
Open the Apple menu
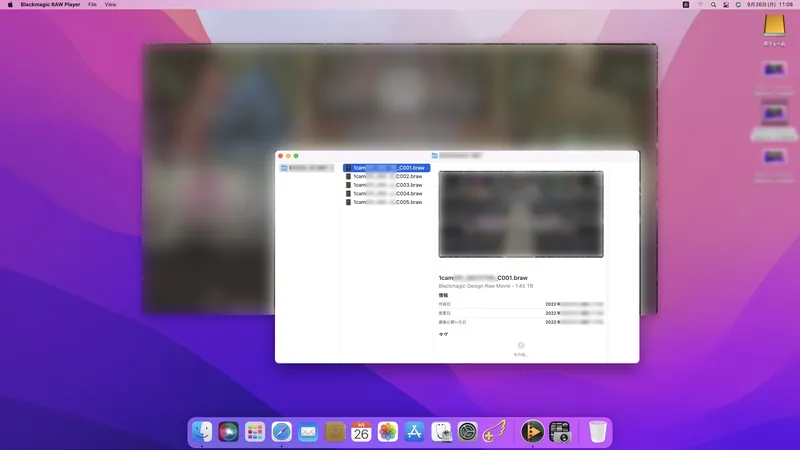click(9, 5)
